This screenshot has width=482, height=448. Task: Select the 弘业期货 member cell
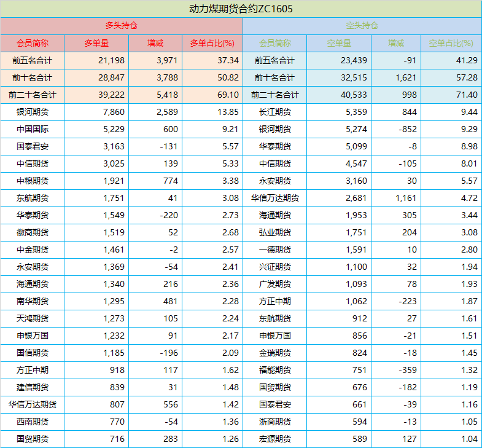tap(275, 233)
